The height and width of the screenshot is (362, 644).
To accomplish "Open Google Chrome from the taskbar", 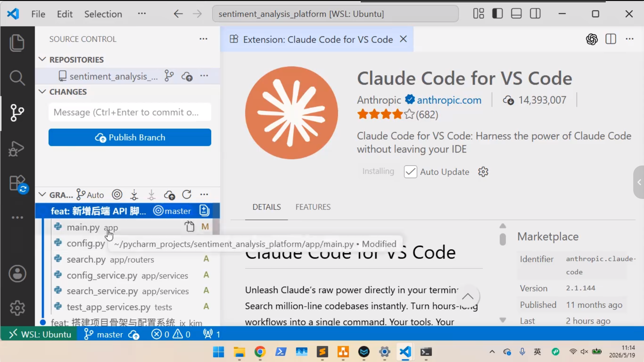I will (260, 352).
